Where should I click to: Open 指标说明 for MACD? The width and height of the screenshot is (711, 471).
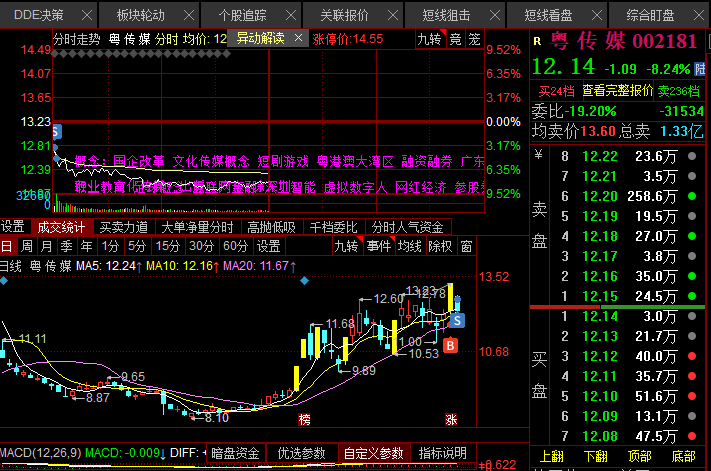[x=443, y=453]
